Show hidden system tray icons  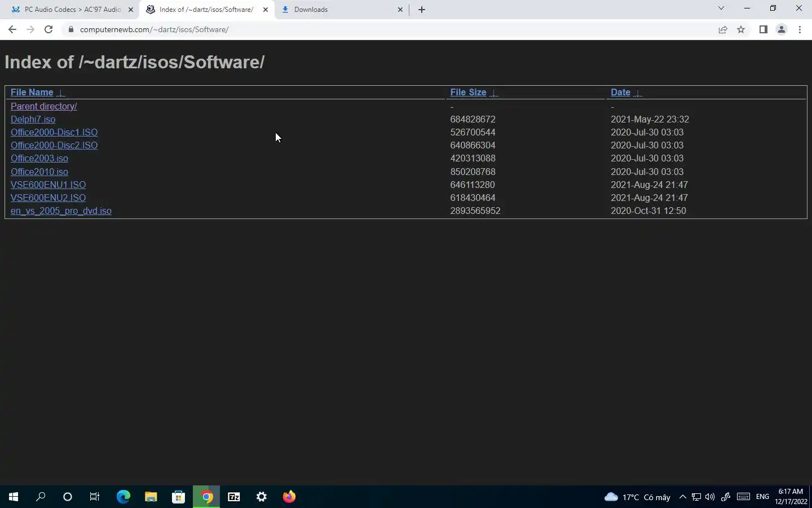tap(682, 497)
